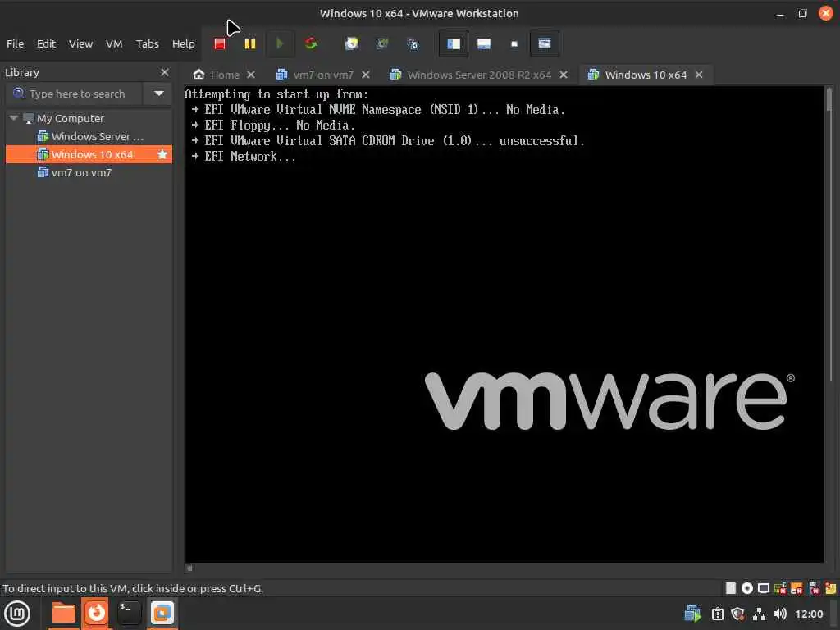Click the hard disk device status icon
840x630 pixels.
(x=731, y=589)
